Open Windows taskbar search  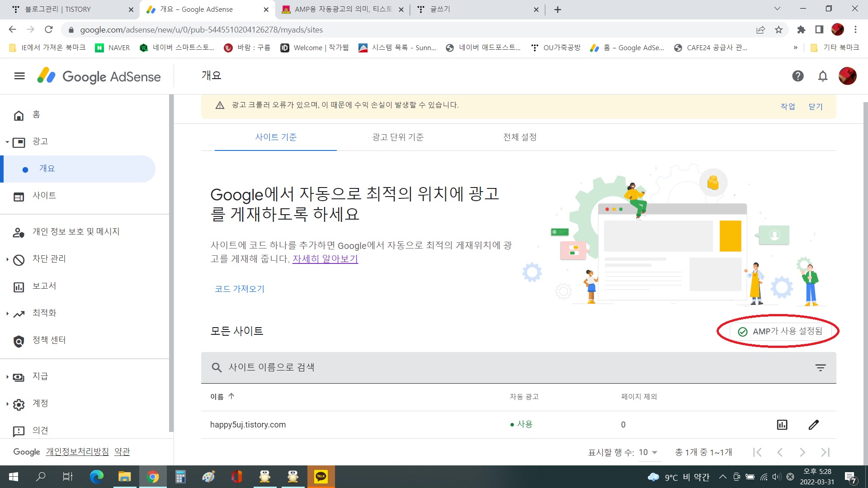41,477
